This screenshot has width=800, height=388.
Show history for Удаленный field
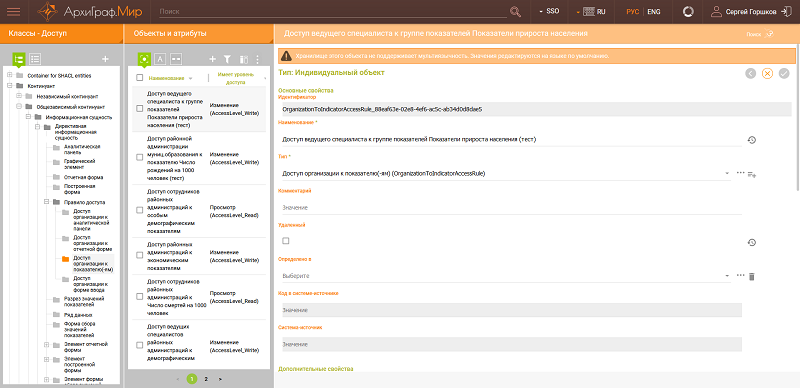[752, 242]
